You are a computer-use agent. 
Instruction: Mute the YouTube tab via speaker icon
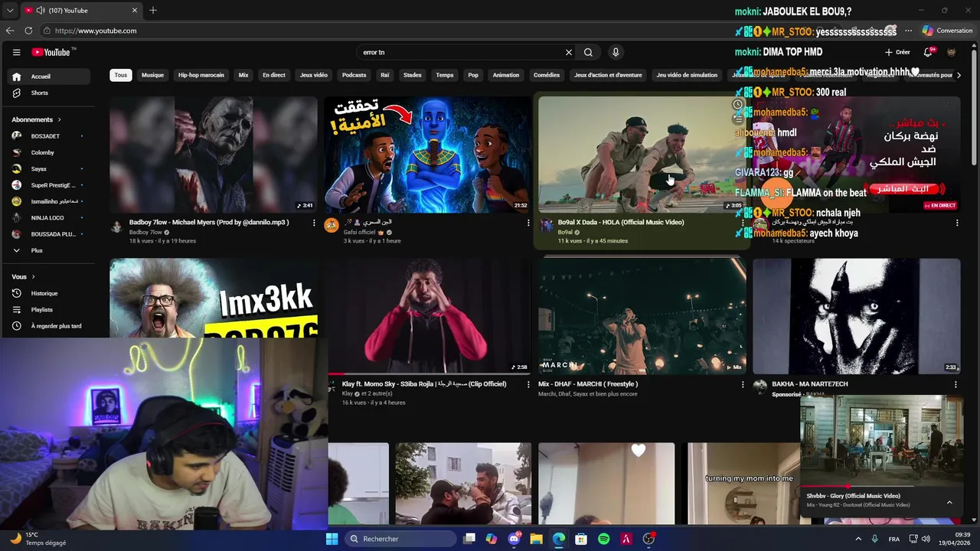(40, 10)
